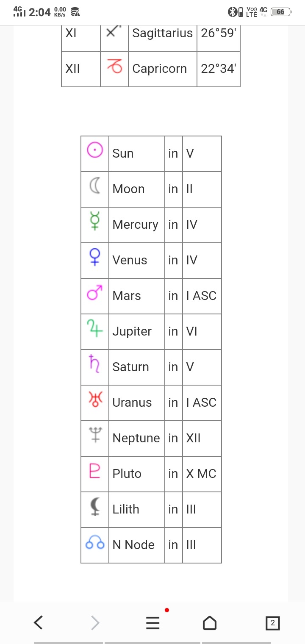Image resolution: width=305 pixels, height=644 pixels.
Task: Go to the browser home page
Action: pyautogui.click(x=209, y=623)
